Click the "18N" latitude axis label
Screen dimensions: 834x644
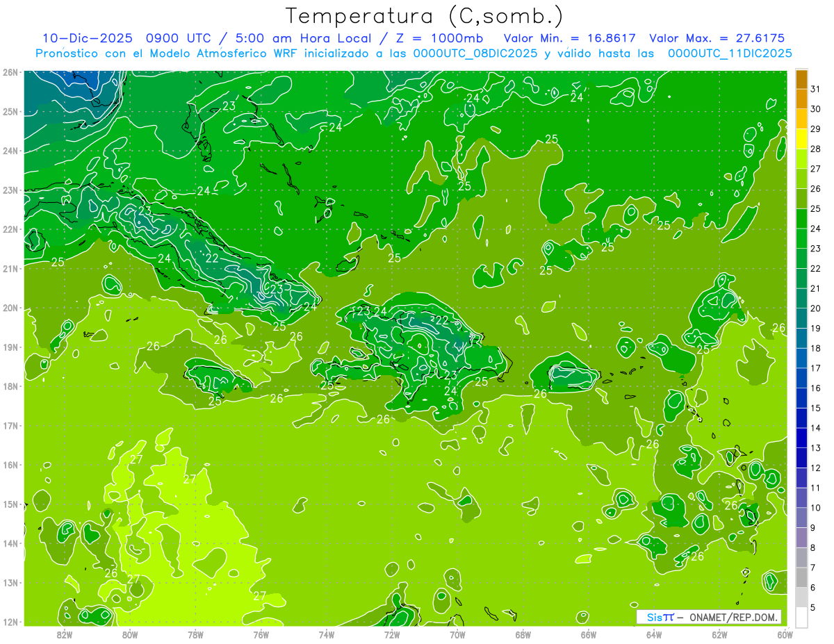(x=10, y=386)
